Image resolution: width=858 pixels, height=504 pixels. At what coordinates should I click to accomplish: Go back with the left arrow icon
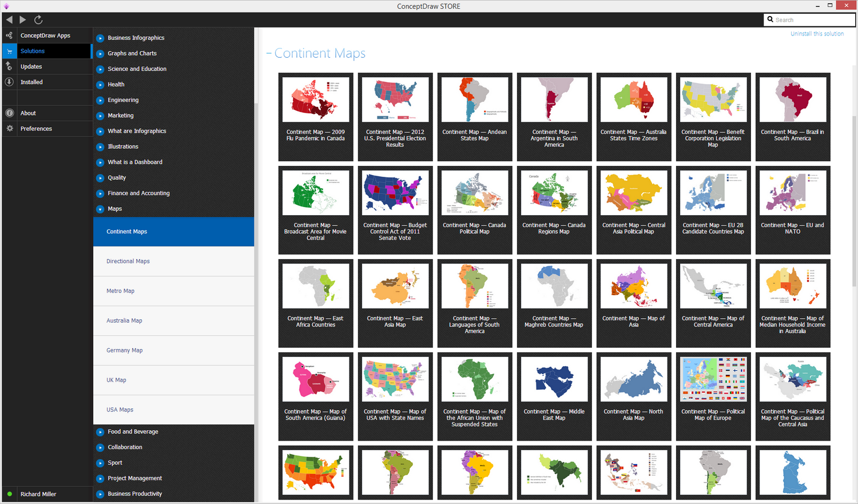point(9,19)
